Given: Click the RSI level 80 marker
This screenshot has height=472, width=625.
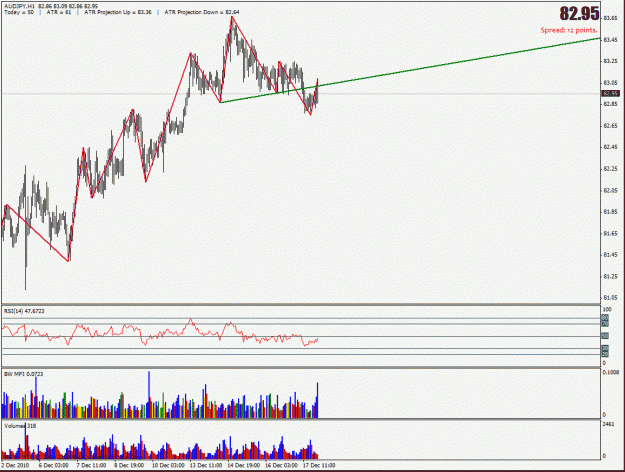Looking at the screenshot, I should (x=605, y=318).
